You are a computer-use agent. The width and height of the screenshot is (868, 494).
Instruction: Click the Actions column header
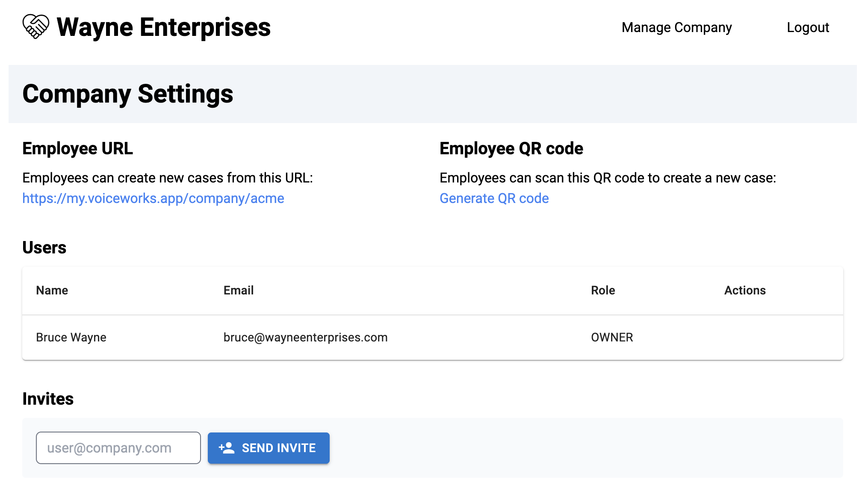(744, 290)
